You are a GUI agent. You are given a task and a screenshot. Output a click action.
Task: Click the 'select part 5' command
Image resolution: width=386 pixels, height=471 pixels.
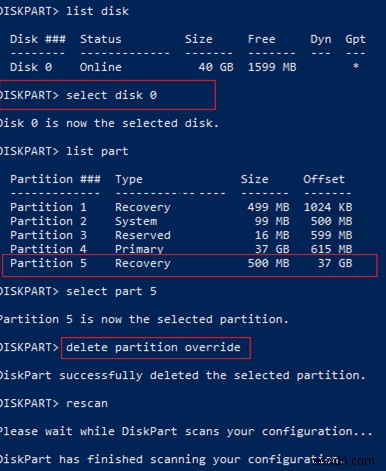(x=111, y=292)
